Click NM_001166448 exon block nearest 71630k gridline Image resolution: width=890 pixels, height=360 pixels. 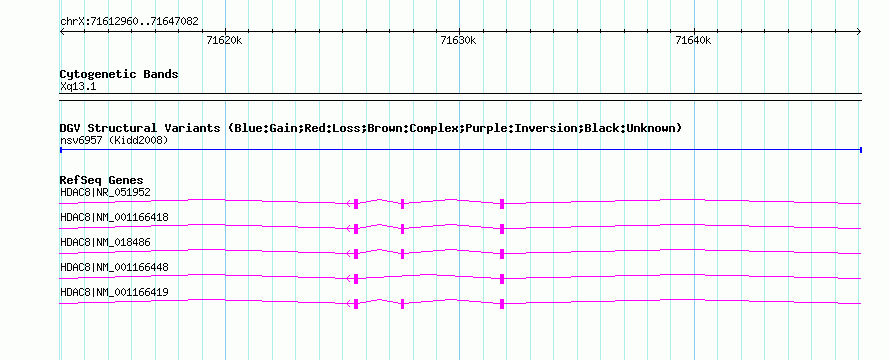(x=502, y=279)
